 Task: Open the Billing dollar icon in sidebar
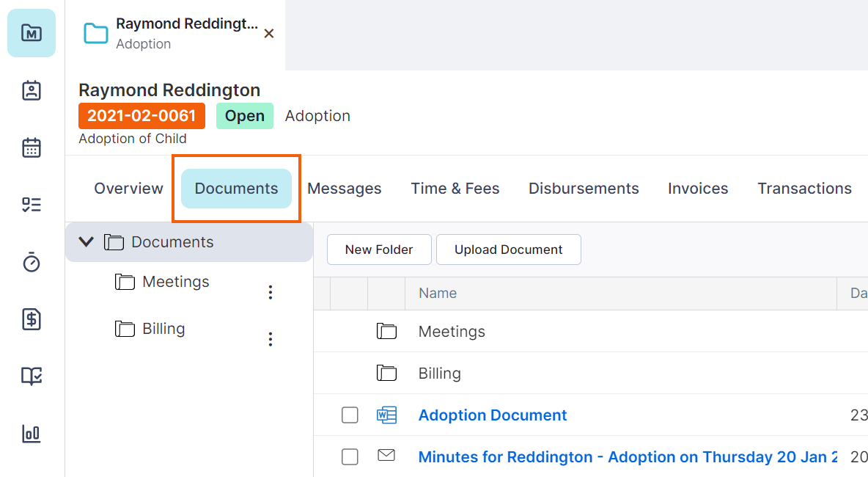[32, 319]
